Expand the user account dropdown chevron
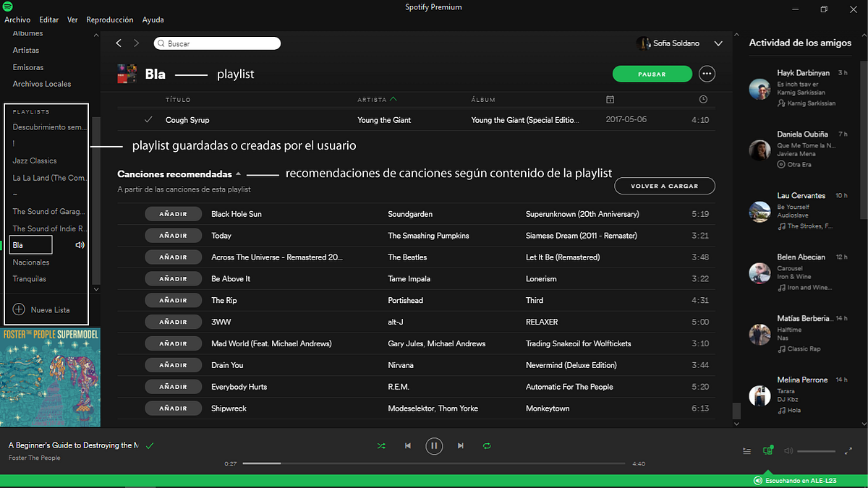 coord(718,43)
